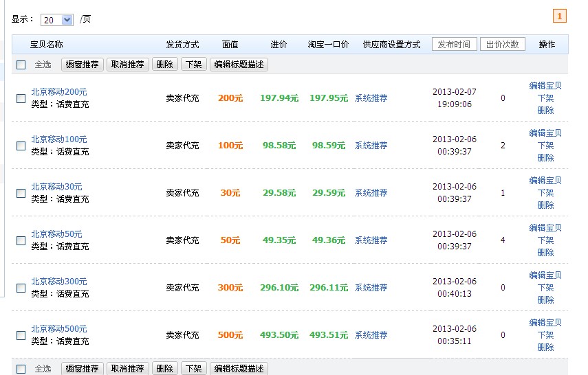Open the 北京移动500元 item link
Image resolution: width=588 pixels, height=375 pixels.
pyautogui.click(x=59, y=329)
